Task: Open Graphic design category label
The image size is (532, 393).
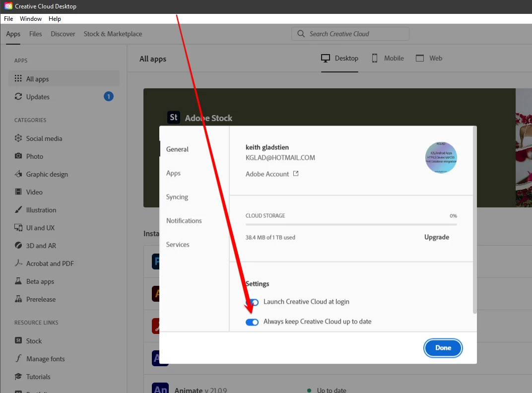Action: 47,174
